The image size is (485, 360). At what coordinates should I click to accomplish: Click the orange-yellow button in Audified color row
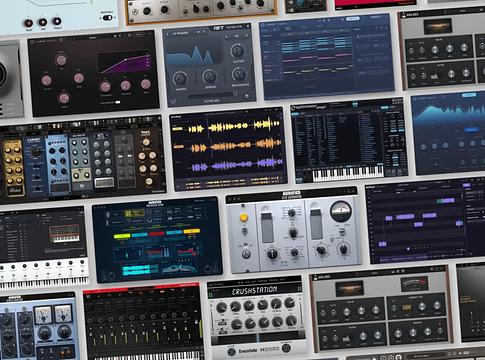191,231
